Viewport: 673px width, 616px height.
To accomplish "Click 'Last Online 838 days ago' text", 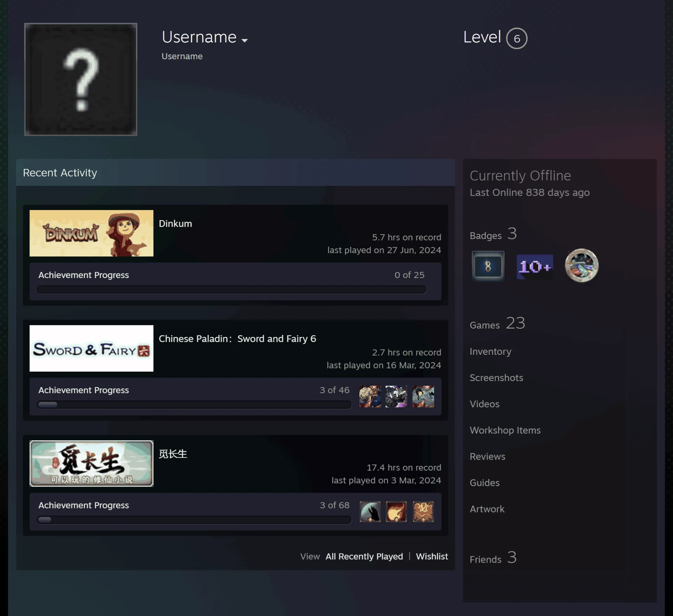I will pos(530,192).
